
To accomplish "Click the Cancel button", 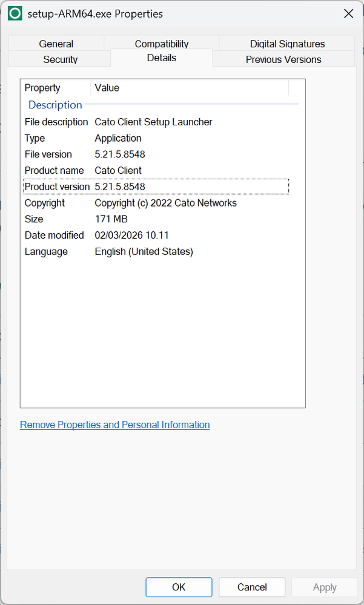I will (x=251, y=587).
